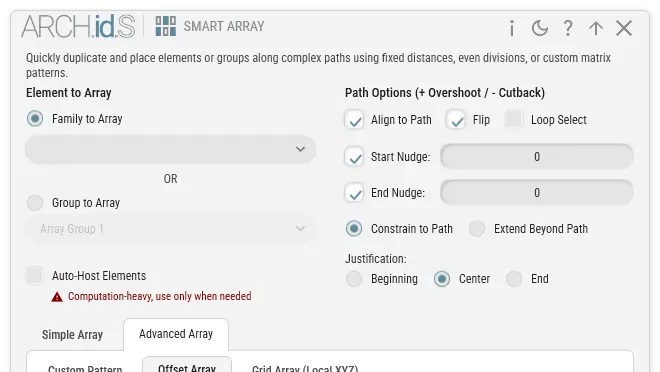Select Group to Array radio button

coord(35,203)
